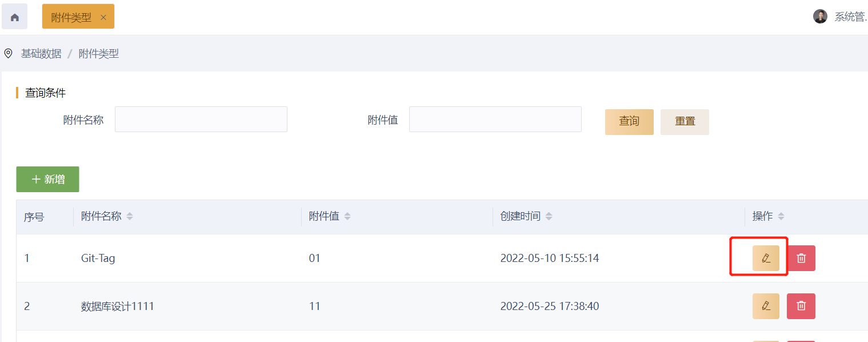Sort by 操作 column

781,217
